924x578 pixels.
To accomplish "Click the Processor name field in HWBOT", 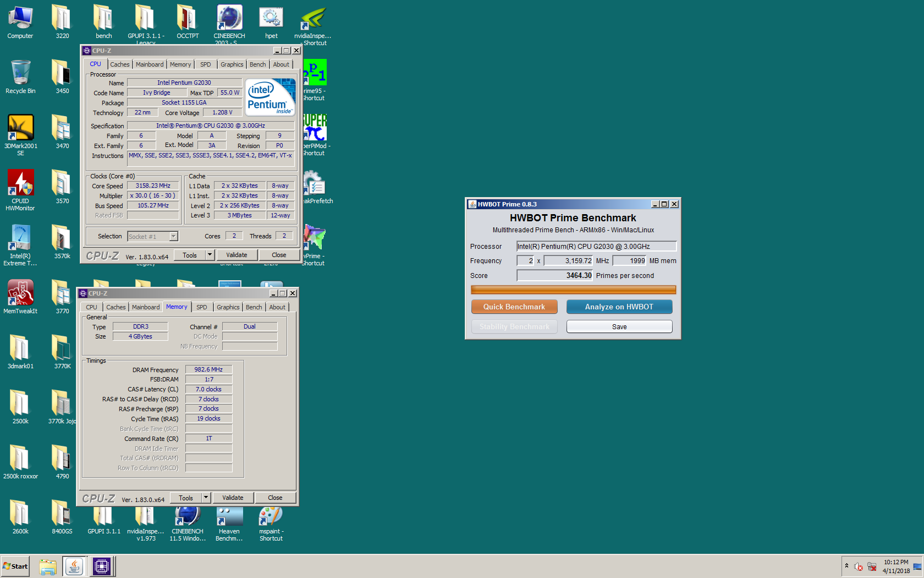I will coord(596,246).
